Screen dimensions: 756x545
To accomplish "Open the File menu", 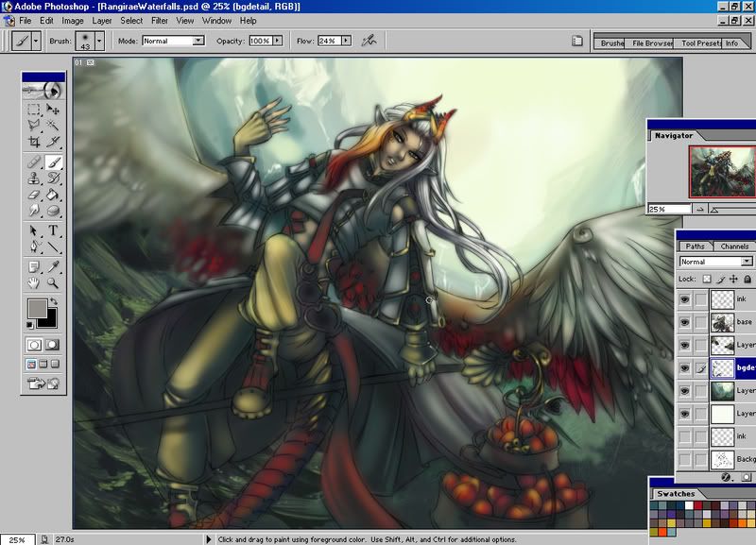I will [x=26, y=21].
